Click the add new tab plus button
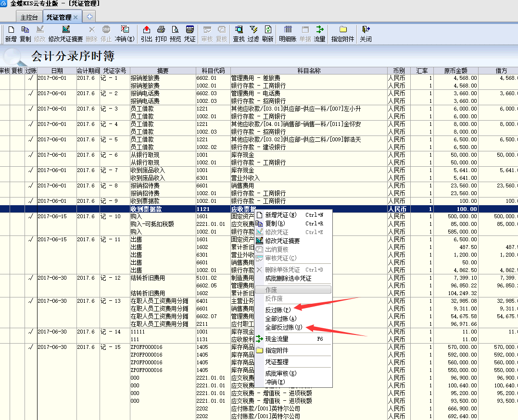Screen dimensions: 518x420 (89, 17)
